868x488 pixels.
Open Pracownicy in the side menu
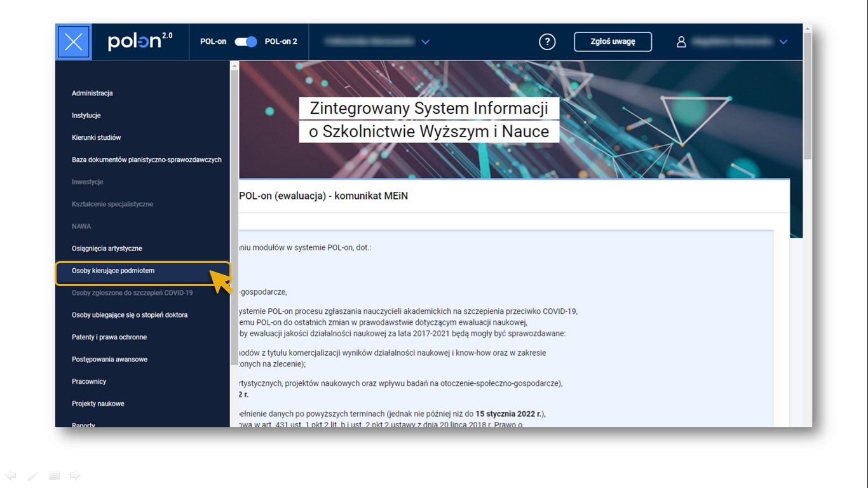[89, 382]
